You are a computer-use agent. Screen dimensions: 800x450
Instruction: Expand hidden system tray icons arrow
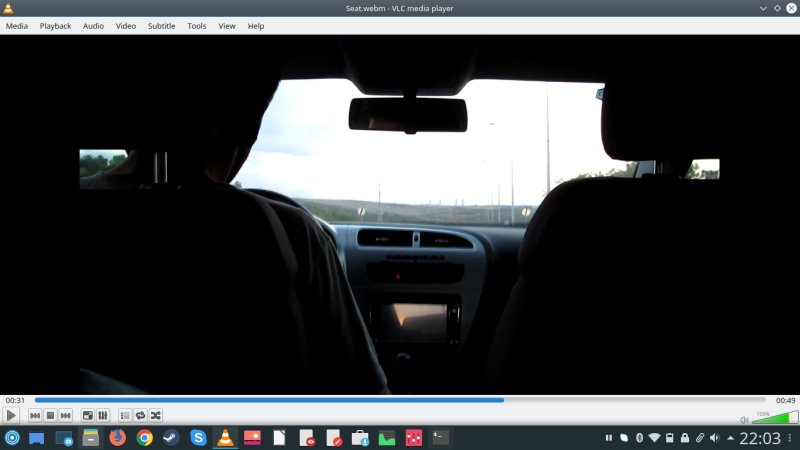tap(731, 438)
